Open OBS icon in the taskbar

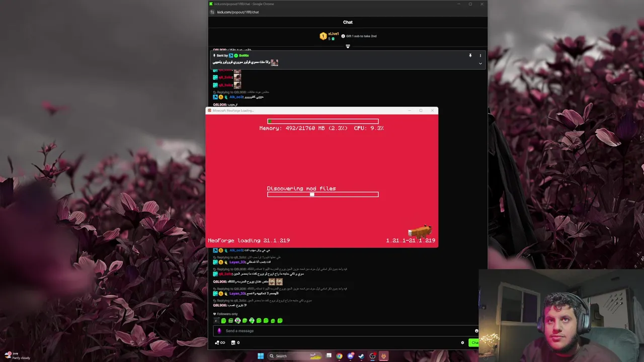pos(372,356)
